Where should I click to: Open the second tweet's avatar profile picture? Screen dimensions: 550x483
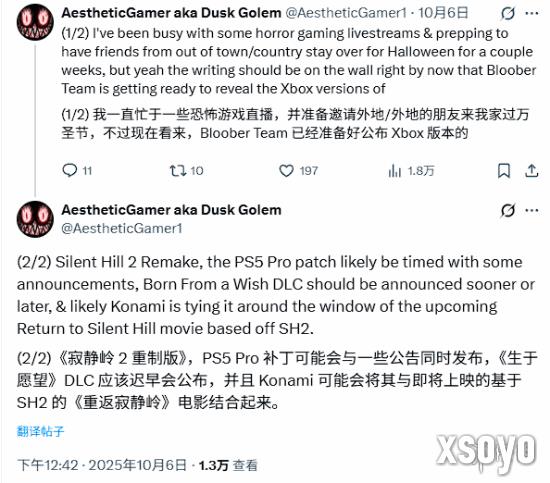35,219
